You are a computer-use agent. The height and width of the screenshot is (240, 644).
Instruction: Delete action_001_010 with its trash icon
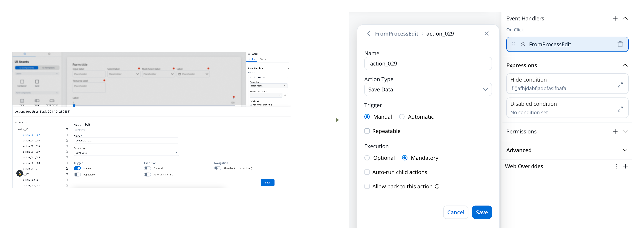[x=67, y=146]
